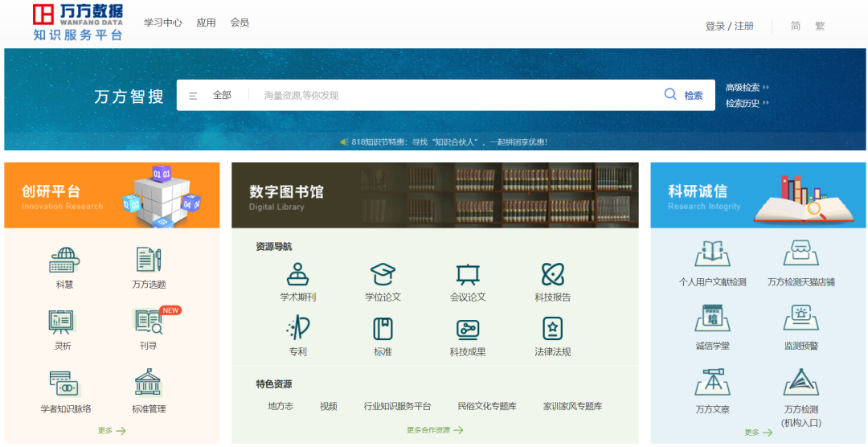Viewport: 868px width, 447px height.
Task: Click 更多 under 创研平台
Action: coord(111,430)
